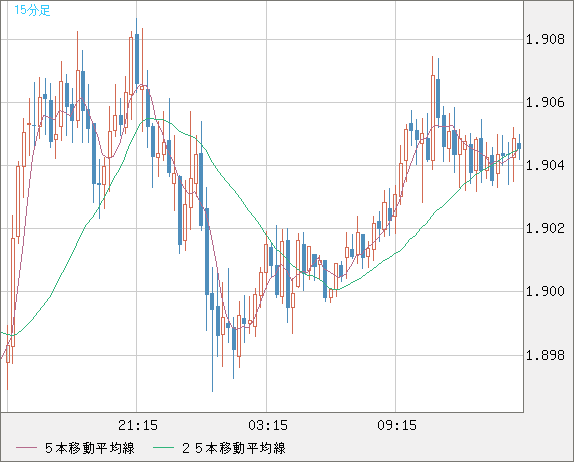Click the 03:15 time axis label
Viewport: 574px width, 462px height.
tap(268, 425)
